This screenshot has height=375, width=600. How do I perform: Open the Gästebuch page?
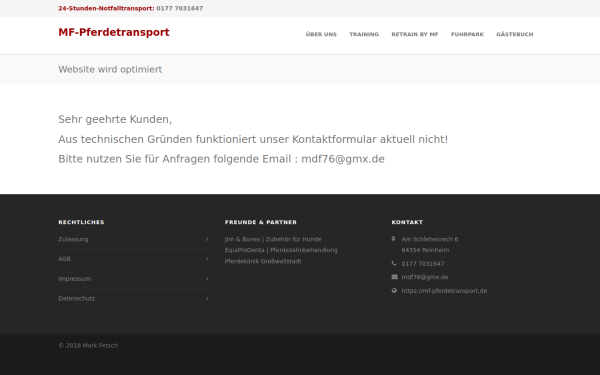pyautogui.click(x=515, y=34)
